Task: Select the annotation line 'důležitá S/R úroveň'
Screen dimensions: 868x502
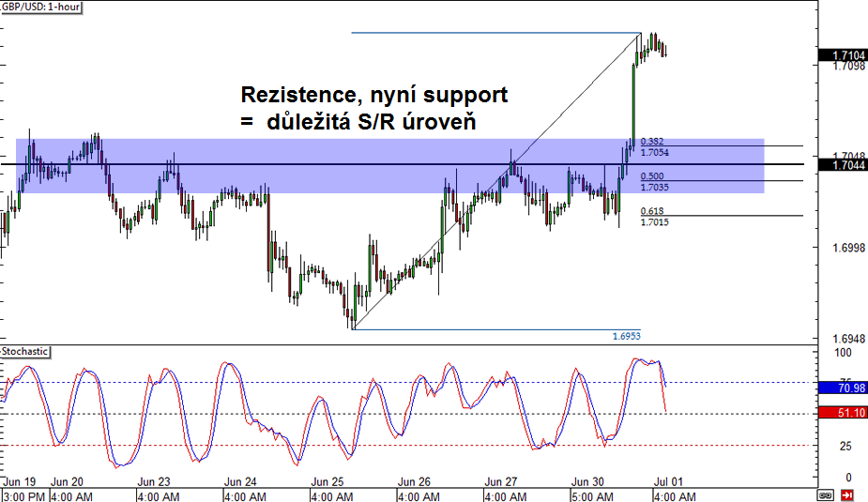Action: coord(372,121)
